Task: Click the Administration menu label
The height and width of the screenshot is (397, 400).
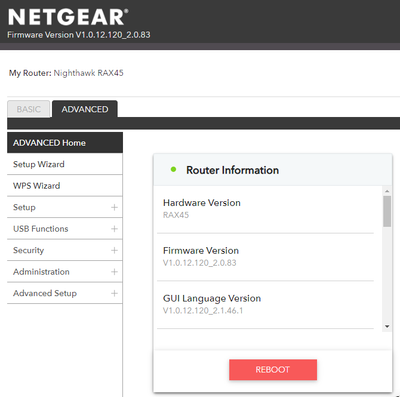Action: 41,272
